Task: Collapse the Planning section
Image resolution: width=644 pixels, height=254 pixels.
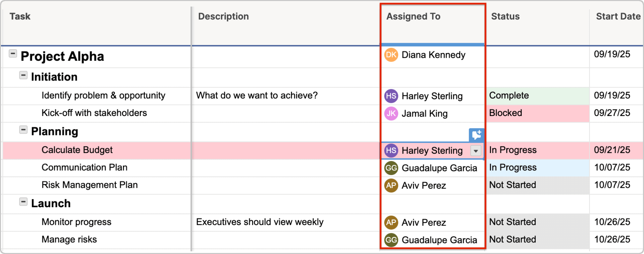Action: (x=23, y=130)
